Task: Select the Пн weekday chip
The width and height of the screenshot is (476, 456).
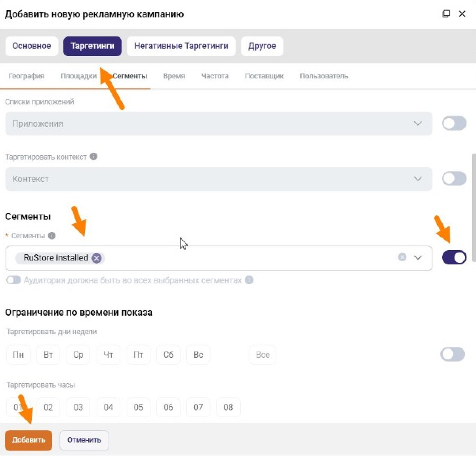Action: [18, 355]
